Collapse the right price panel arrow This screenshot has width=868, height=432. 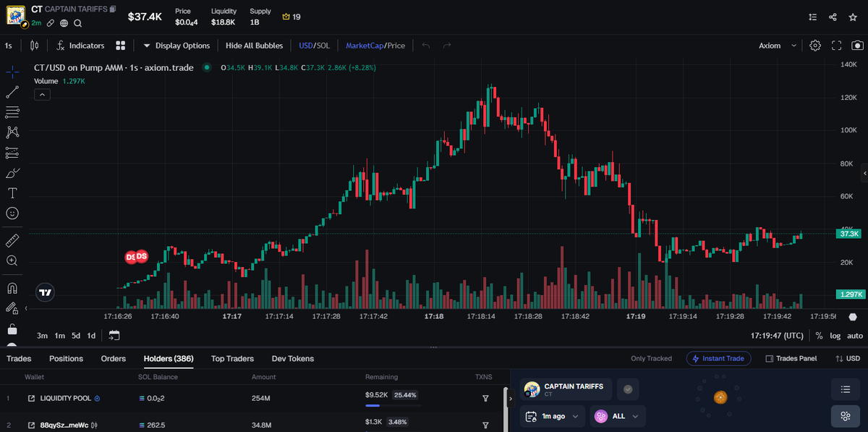(x=864, y=174)
